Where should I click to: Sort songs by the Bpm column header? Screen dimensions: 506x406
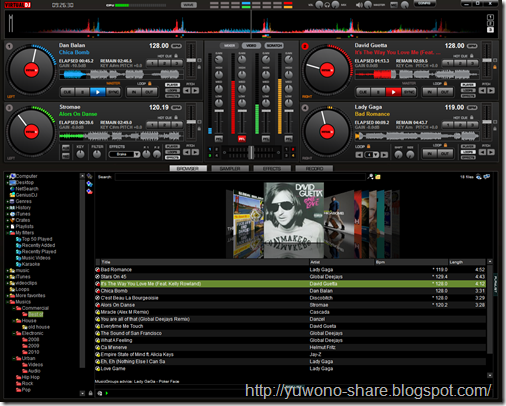(x=411, y=262)
